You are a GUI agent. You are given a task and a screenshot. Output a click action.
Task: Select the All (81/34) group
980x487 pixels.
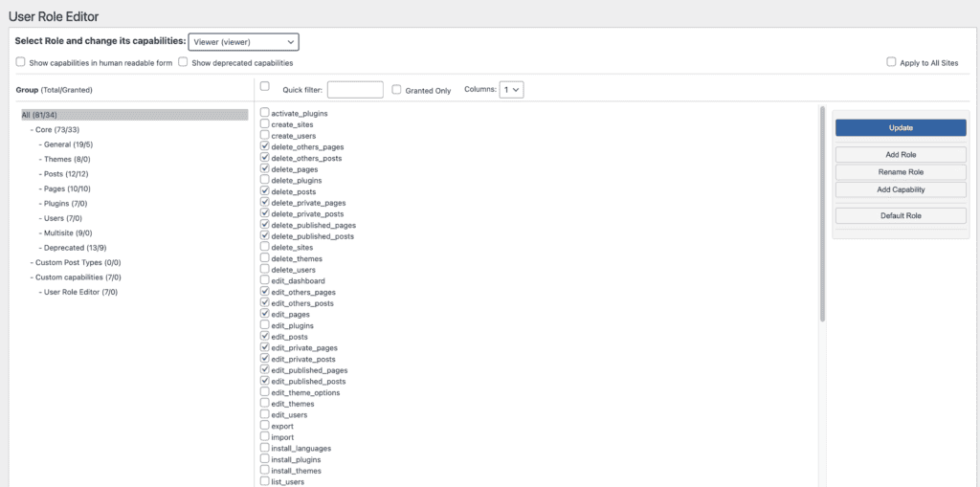point(134,115)
